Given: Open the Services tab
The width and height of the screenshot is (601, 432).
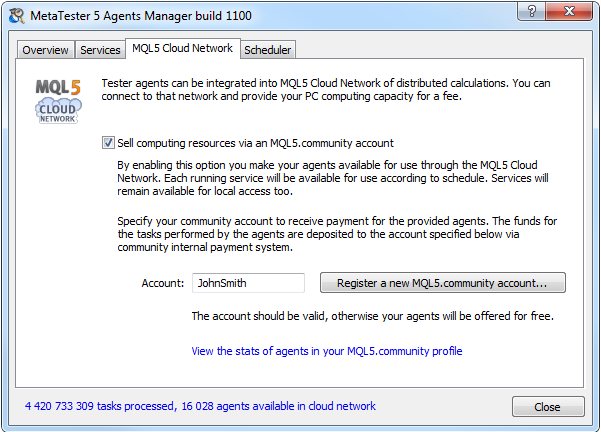Looking at the screenshot, I should click(100, 50).
